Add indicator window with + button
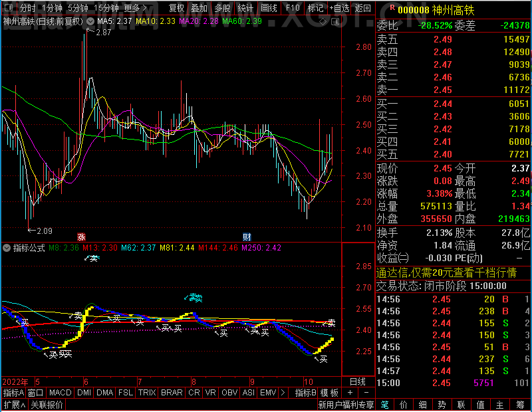The height and width of the screenshot is (412, 532). (350, 393)
